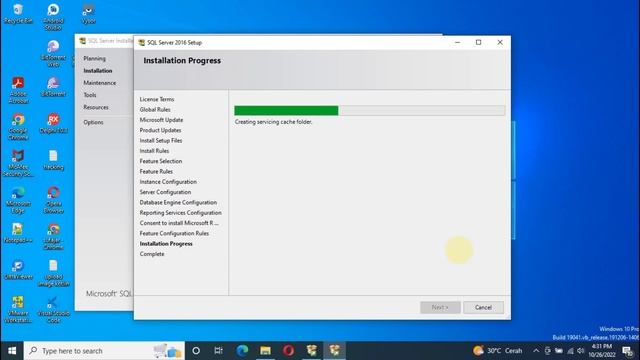
Task: Click the Instance Configuration setup step
Action: [168, 182]
